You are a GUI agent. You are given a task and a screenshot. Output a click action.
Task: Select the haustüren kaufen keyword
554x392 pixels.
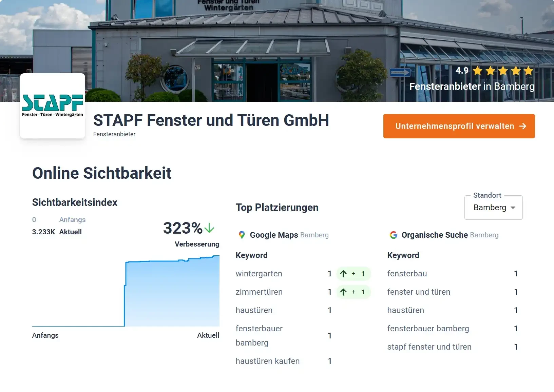[268, 361]
